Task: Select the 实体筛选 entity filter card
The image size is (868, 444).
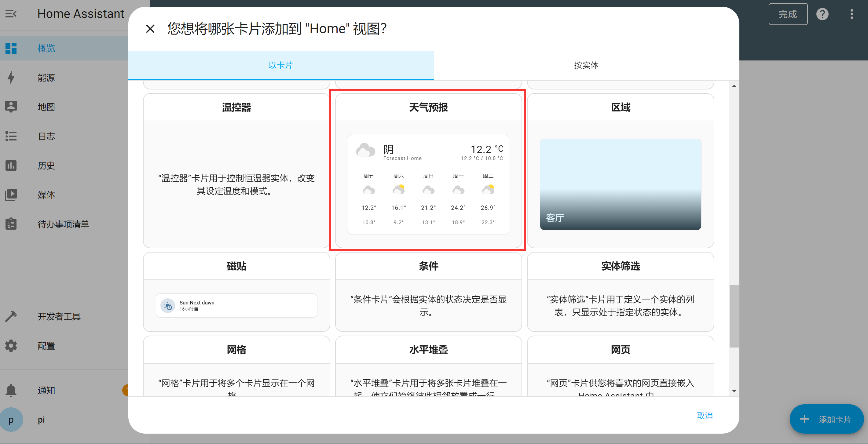Action: pos(620,292)
